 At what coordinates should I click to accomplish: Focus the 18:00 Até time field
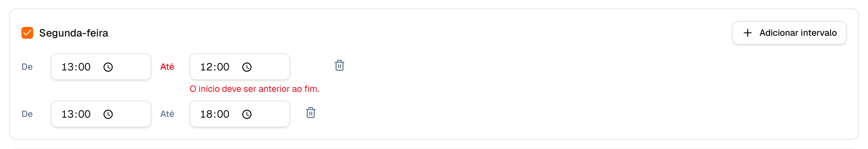(x=240, y=114)
